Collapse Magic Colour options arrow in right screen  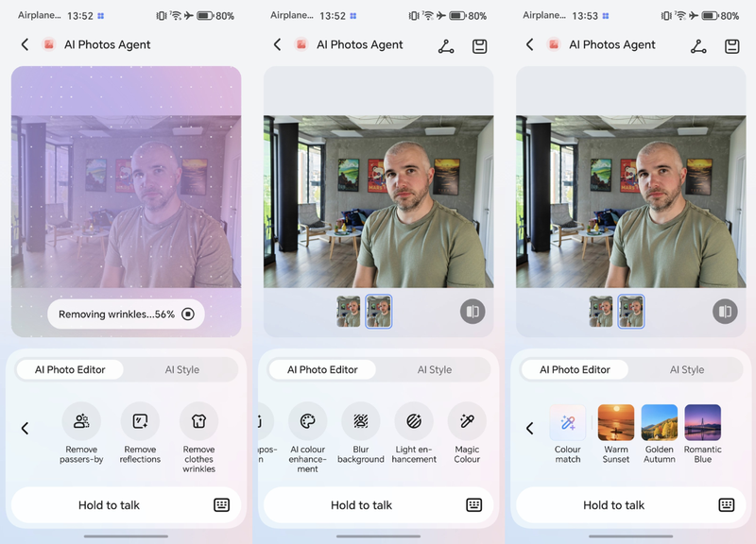point(530,428)
